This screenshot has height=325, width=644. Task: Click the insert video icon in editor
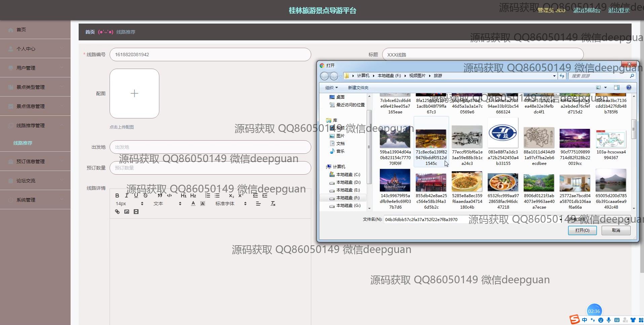click(x=136, y=212)
